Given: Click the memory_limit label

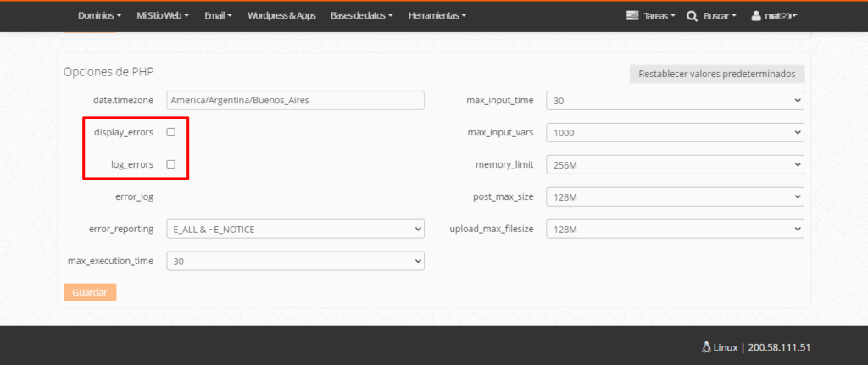Looking at the screenshot, I should (504, 165).
